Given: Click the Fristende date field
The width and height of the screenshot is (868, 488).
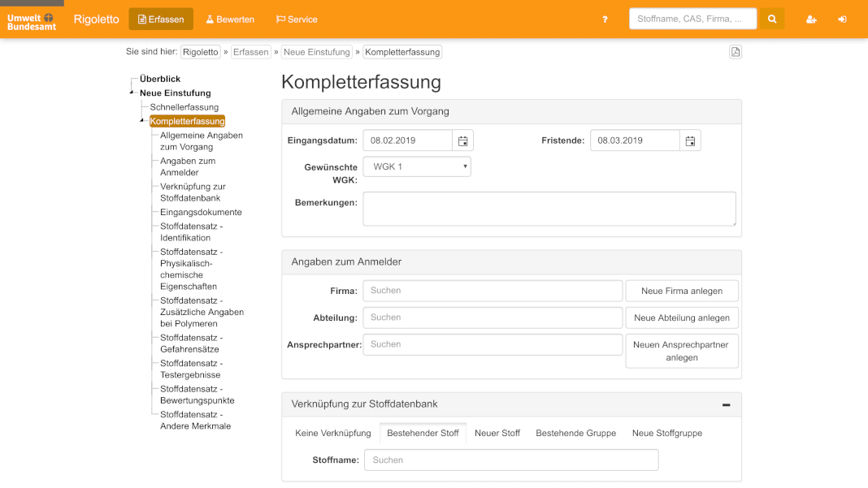Looking at the screenshot, I should tap(635, 140).
